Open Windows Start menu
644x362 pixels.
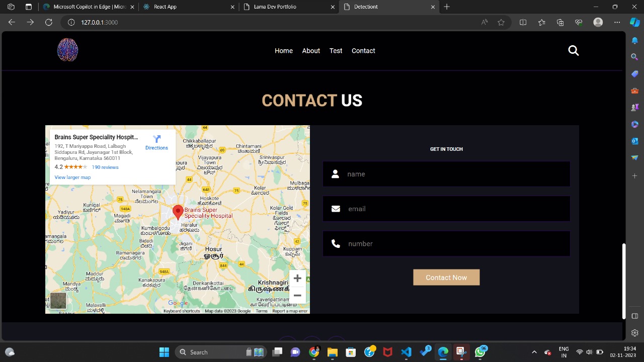(x=164, y=352)
